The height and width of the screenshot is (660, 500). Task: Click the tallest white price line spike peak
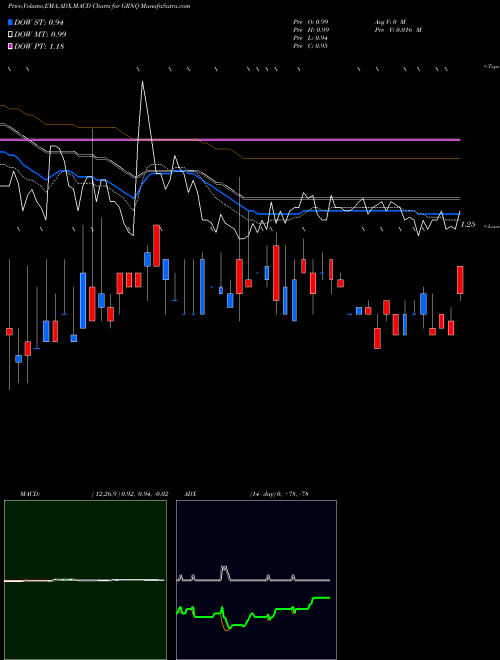(142, 82)
